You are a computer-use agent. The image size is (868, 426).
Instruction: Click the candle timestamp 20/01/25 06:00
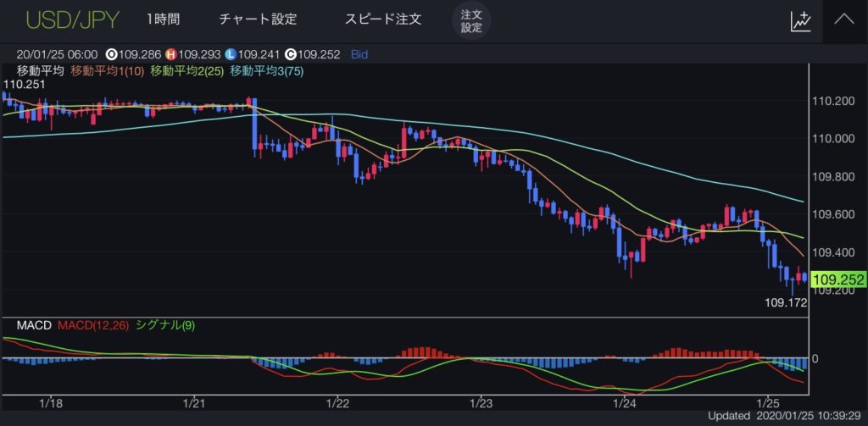point(58,55)
